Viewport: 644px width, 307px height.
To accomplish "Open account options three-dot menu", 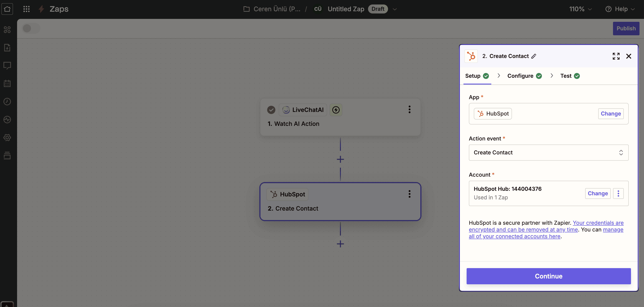I will (618, 194).
